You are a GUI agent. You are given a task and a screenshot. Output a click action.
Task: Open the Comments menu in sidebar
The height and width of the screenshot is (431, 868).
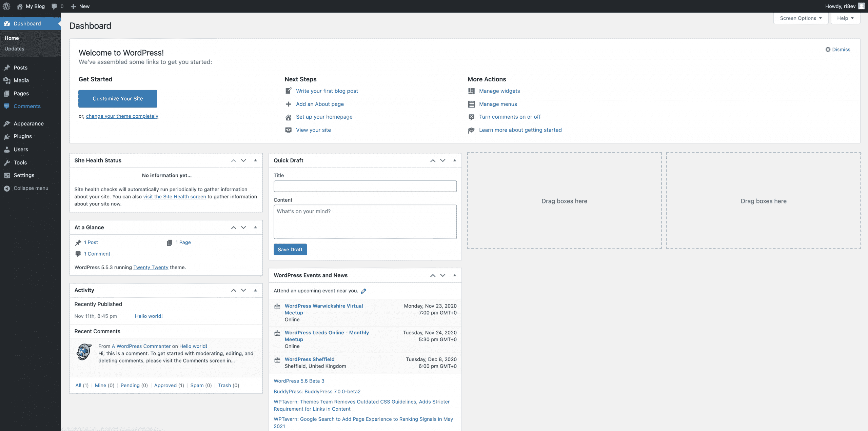(31, 106)
